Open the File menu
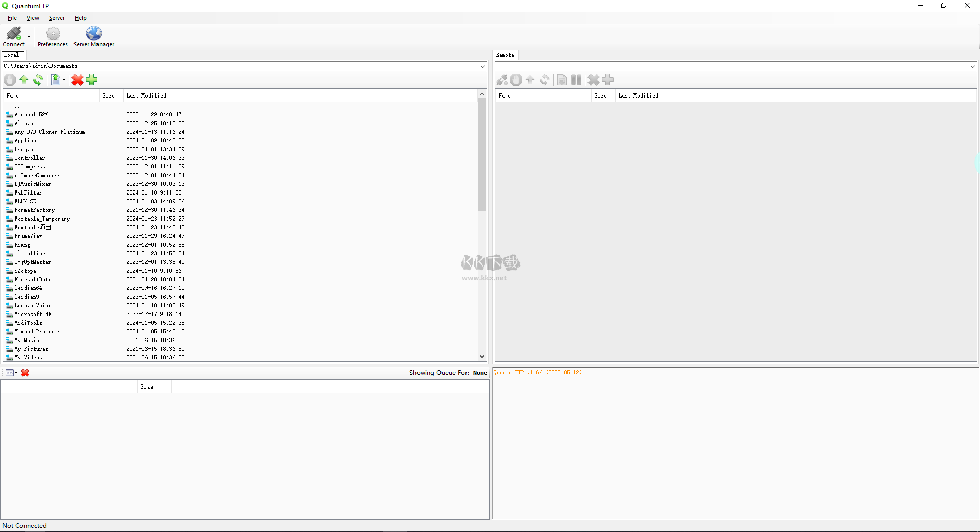 [x=12, y=18]
